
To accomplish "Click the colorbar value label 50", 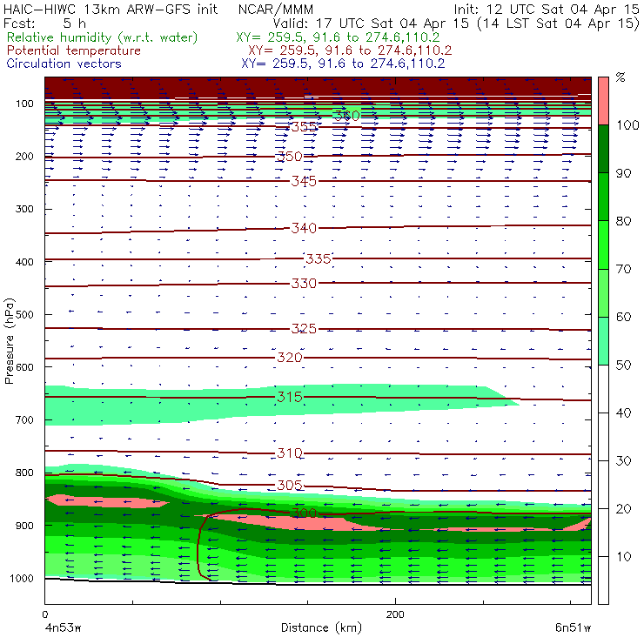I will point(623,366).
